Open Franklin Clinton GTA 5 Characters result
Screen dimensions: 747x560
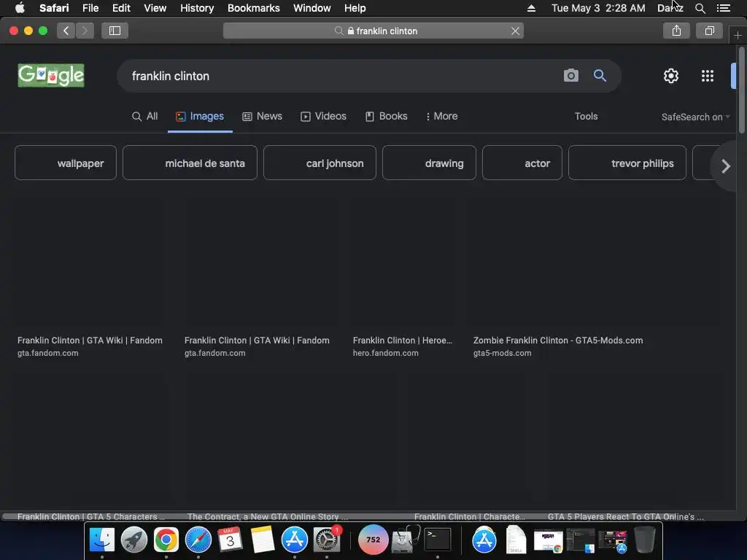pyautogui.click(x=91, y=516)
